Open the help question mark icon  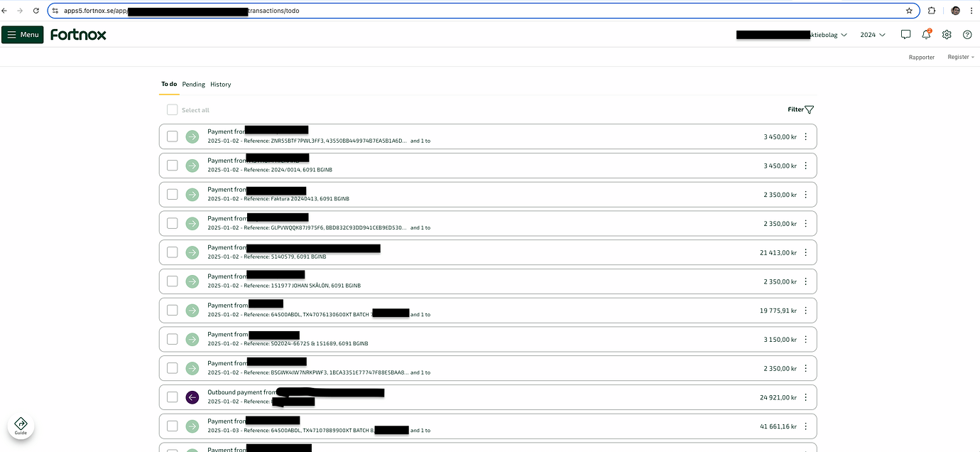point(967,34)
